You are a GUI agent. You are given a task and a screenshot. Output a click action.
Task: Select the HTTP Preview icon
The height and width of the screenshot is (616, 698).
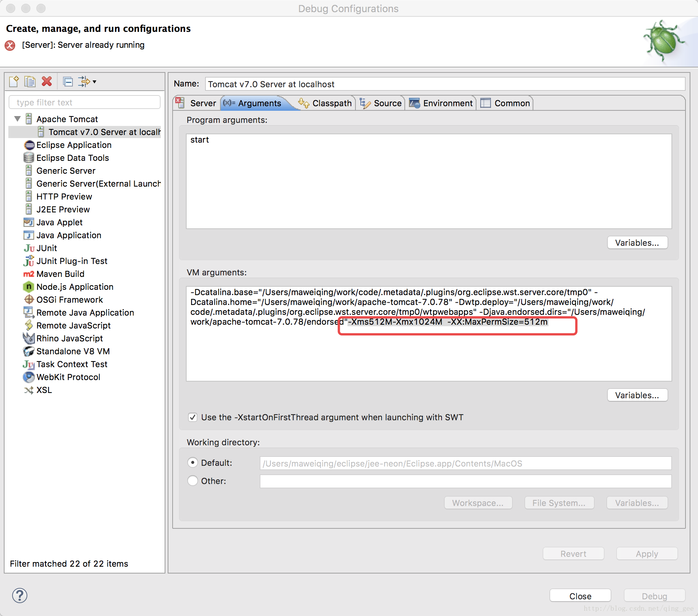29,196
